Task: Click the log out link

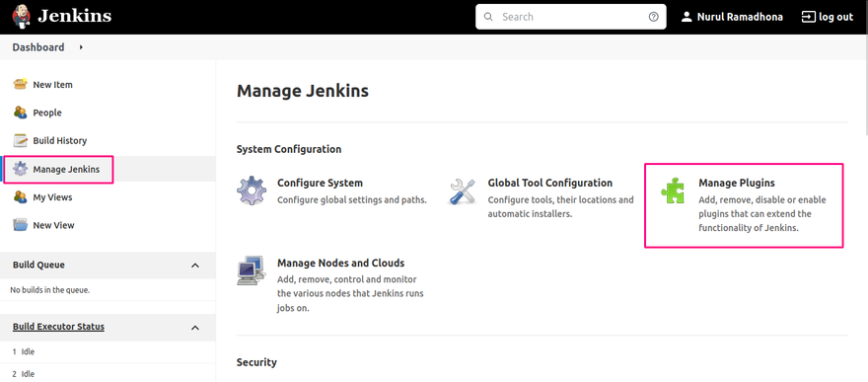Action: pos(835,17)
